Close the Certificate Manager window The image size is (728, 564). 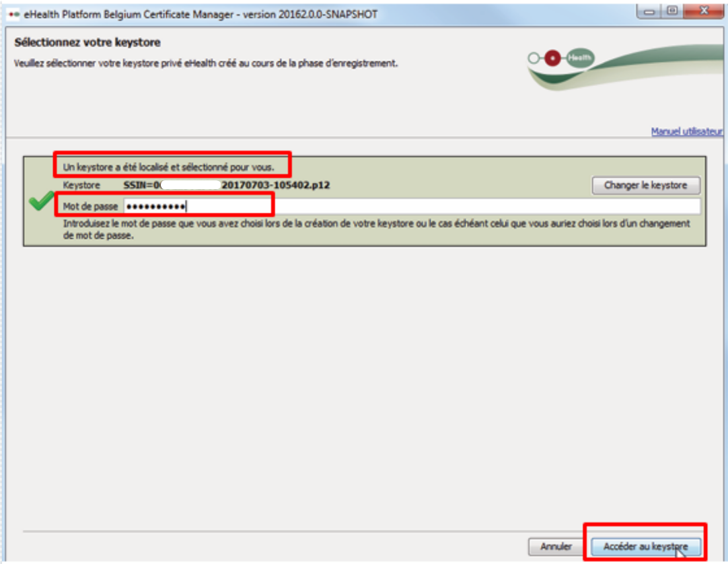coord(703,11)
